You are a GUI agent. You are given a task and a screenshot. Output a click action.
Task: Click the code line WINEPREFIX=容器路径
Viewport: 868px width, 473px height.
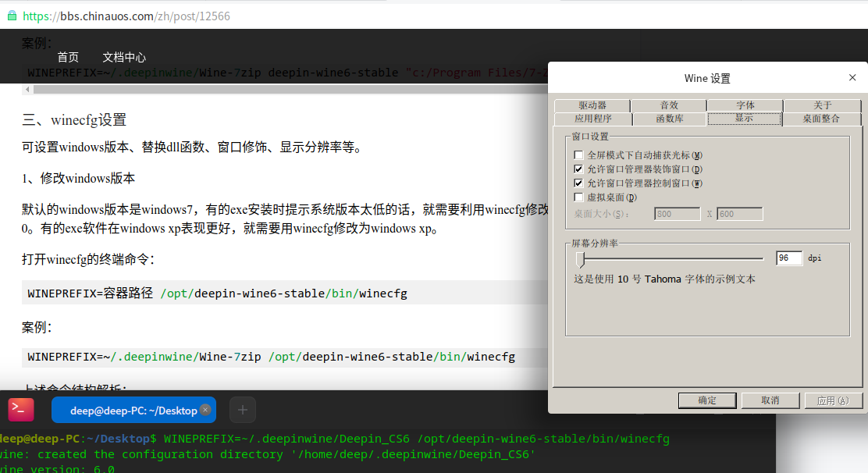point(218,293)
